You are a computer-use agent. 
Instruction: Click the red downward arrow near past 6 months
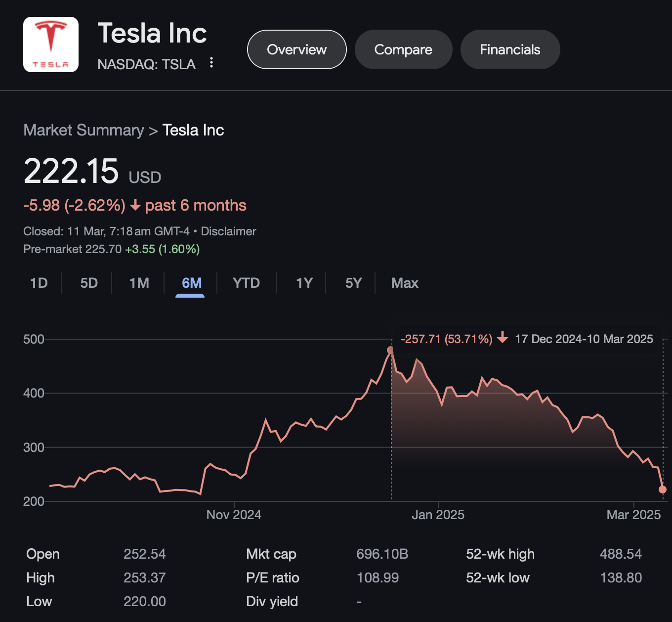[135, 205]
